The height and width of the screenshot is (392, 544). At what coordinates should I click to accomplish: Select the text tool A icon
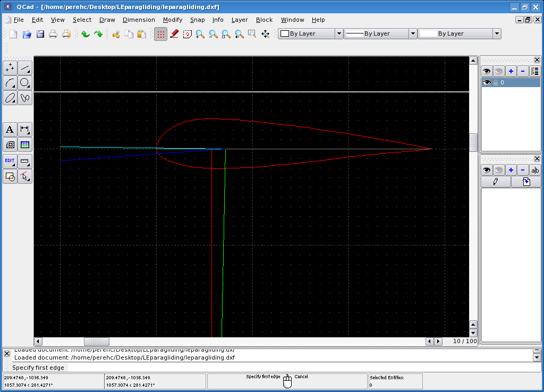click(10, 130)
